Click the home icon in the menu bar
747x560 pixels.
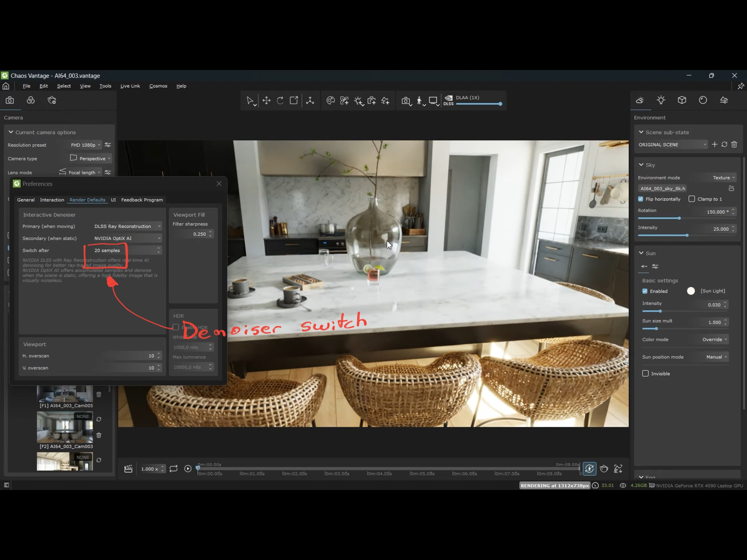pos(6,86)
